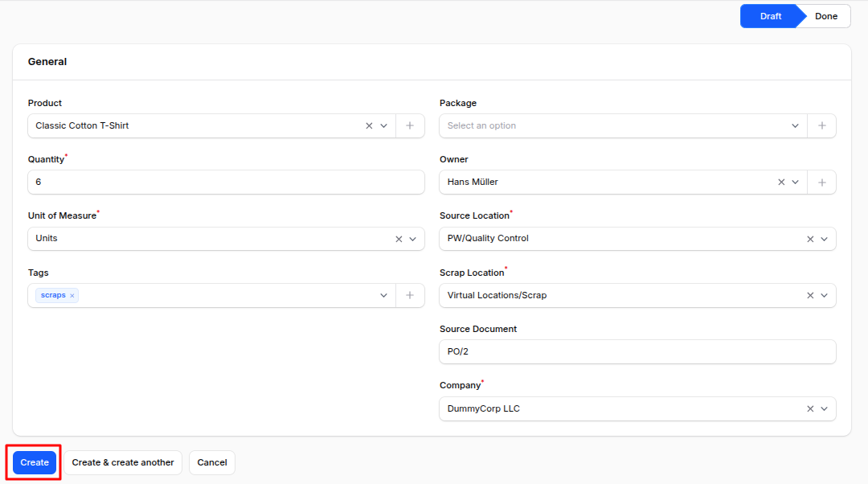868x484 pixels.
Task: Select the Draft status step
Action: point(770,16)
